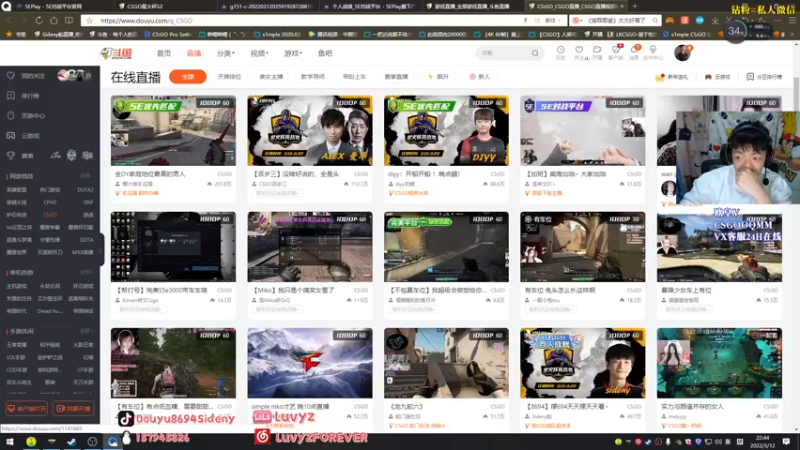Expand 全部 under 单机热游 section

coord(86,272)
